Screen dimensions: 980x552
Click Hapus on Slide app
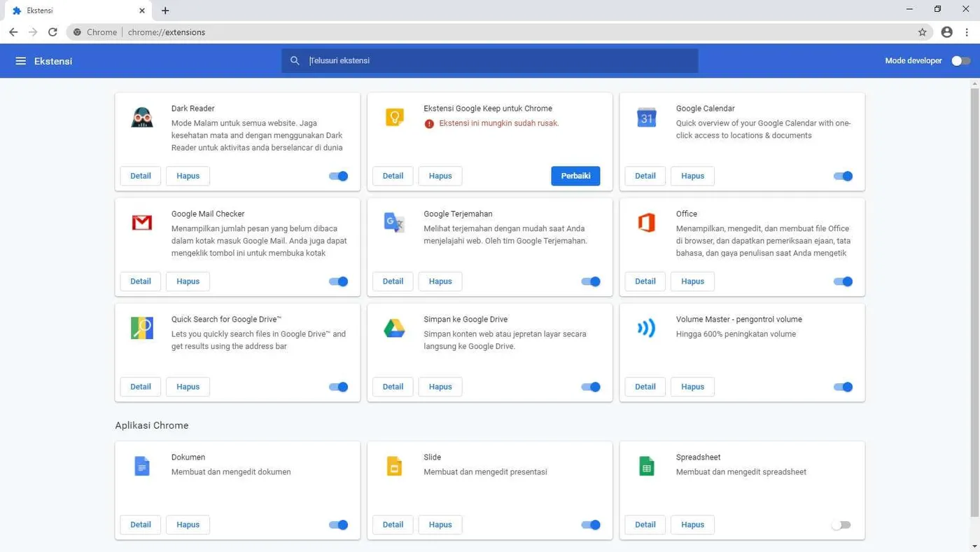[x=440, y=525]
